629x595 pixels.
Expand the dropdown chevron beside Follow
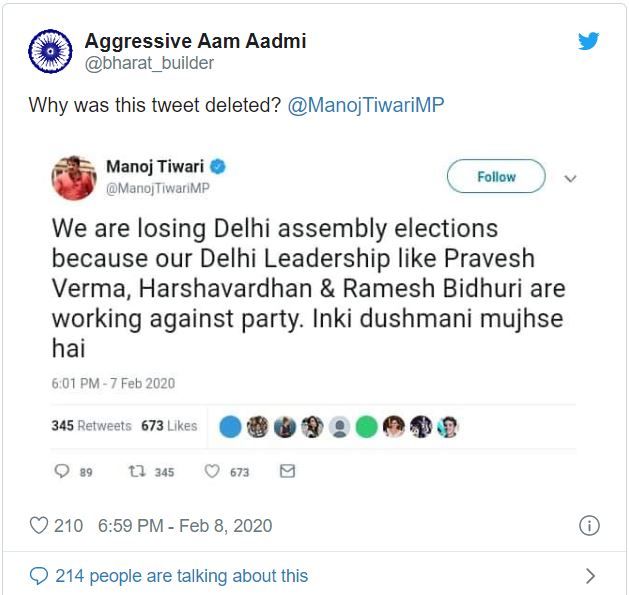pos(571,178)
